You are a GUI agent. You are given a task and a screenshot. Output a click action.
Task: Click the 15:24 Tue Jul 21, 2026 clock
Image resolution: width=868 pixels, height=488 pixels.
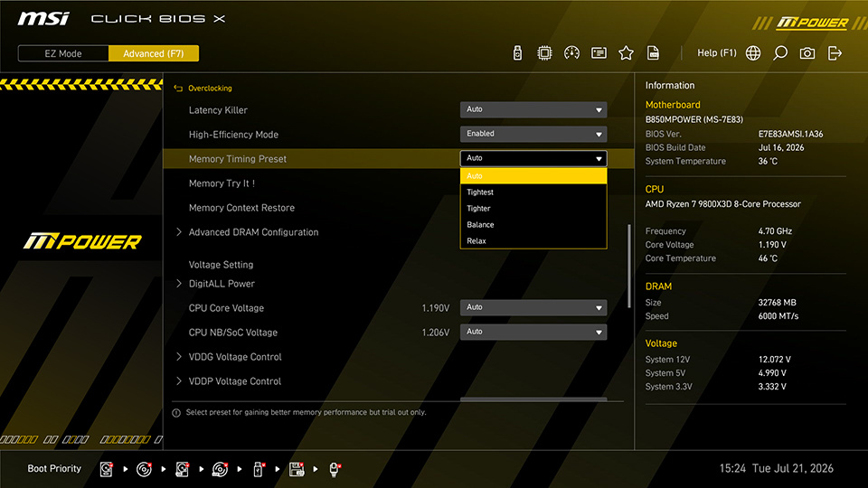click(776, 469)
